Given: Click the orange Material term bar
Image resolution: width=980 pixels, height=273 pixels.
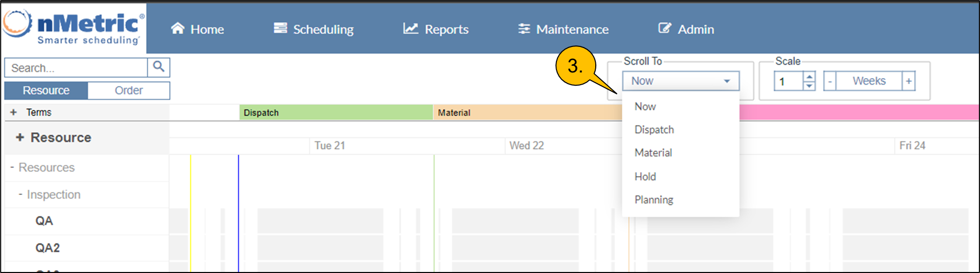Looking at the screenshot, I should 528,113.
